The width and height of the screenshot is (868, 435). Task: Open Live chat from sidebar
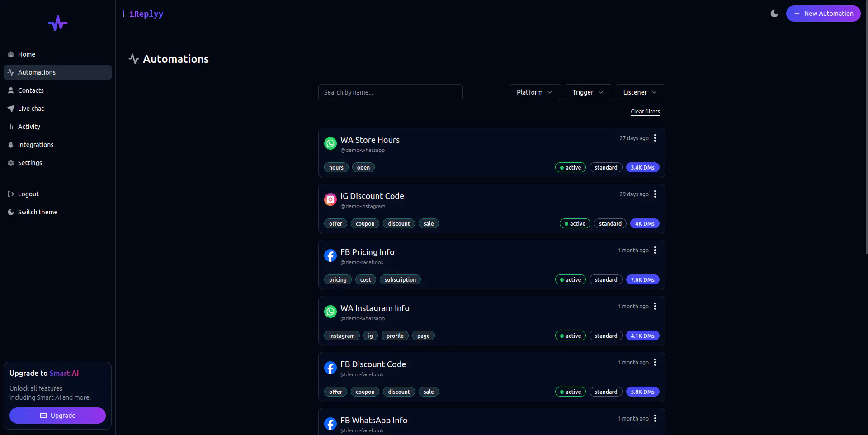pyautogui.click(x=57, y=109)
